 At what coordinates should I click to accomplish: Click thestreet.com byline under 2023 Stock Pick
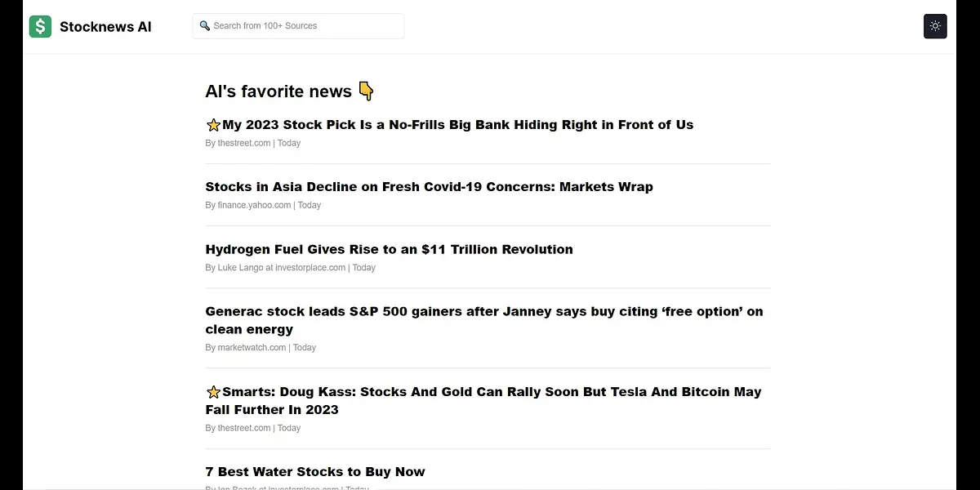[253, 143]
